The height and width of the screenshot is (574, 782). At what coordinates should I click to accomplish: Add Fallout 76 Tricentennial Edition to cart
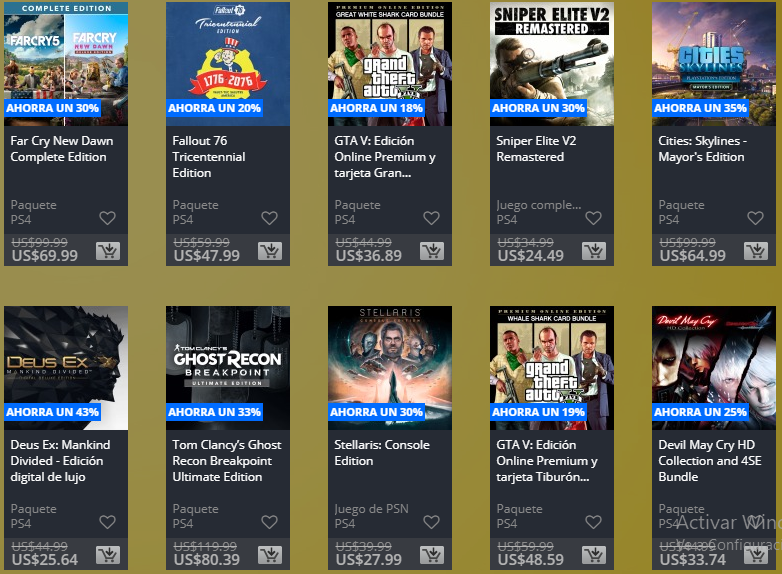[x=270, y=250]
